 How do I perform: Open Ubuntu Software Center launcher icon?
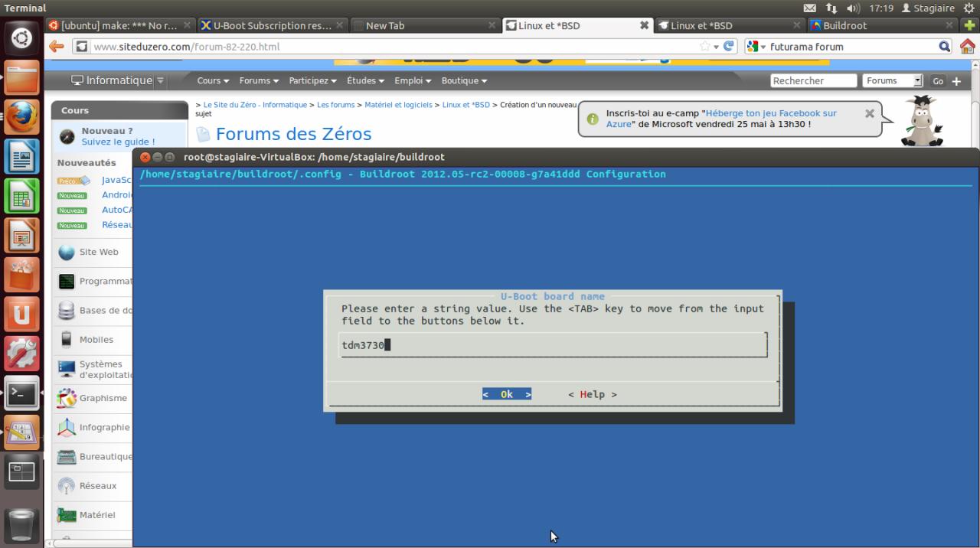[x=21, y=276]
